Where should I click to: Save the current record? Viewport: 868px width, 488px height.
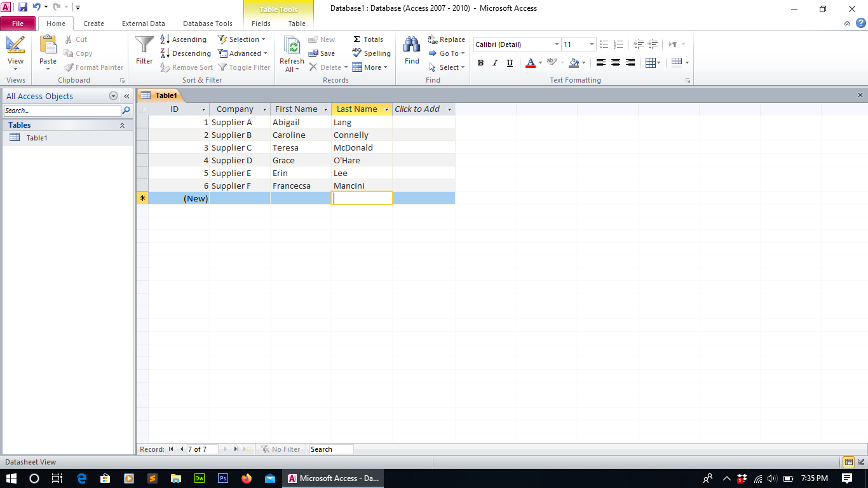point(322,53)
